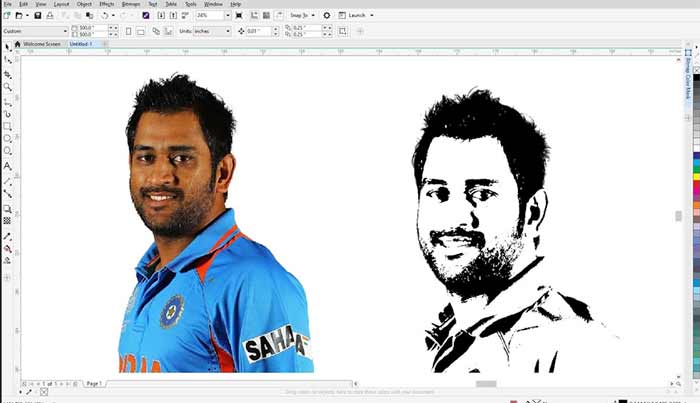This screenshot has width=700, height=403.
Task: Open the Options gear icon
Action: (326, 16)
